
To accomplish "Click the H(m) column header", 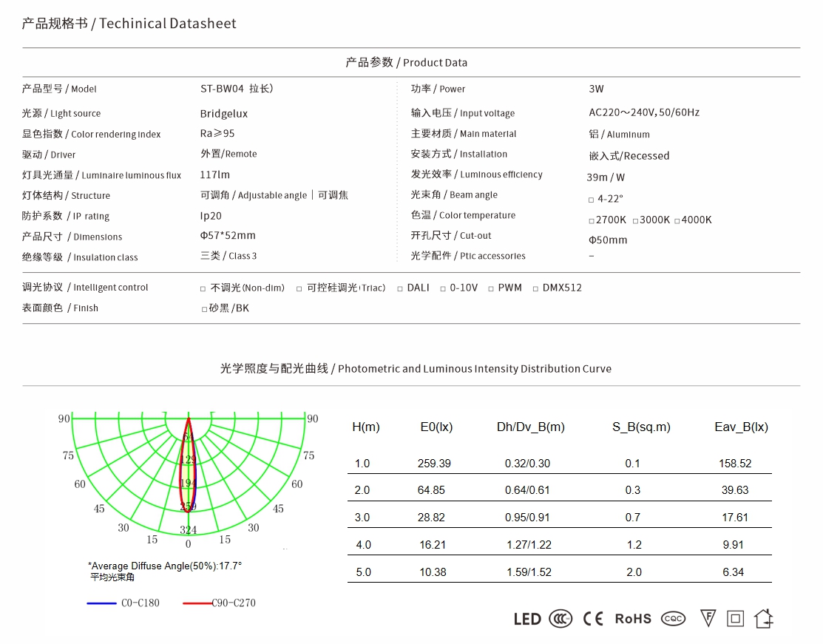I will [366, 427].
